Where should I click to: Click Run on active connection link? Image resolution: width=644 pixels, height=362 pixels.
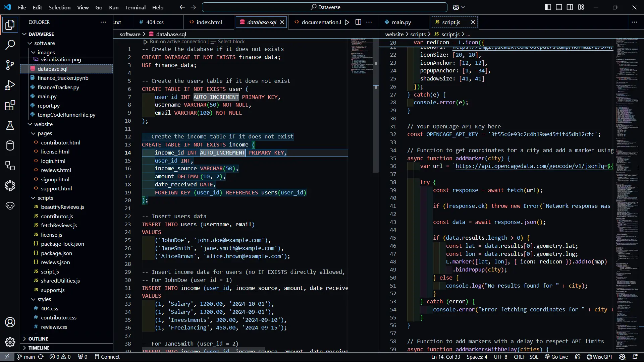point(177,42)
